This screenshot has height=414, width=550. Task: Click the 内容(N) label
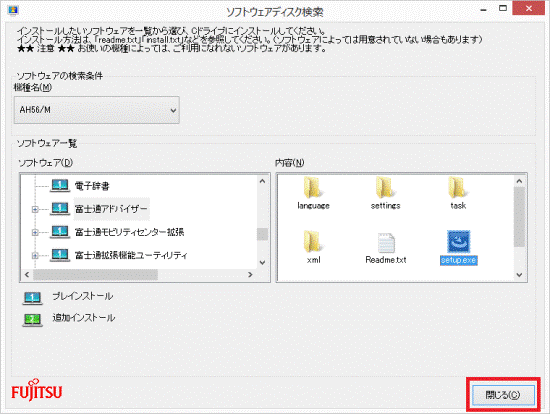(x=289, y=163)
